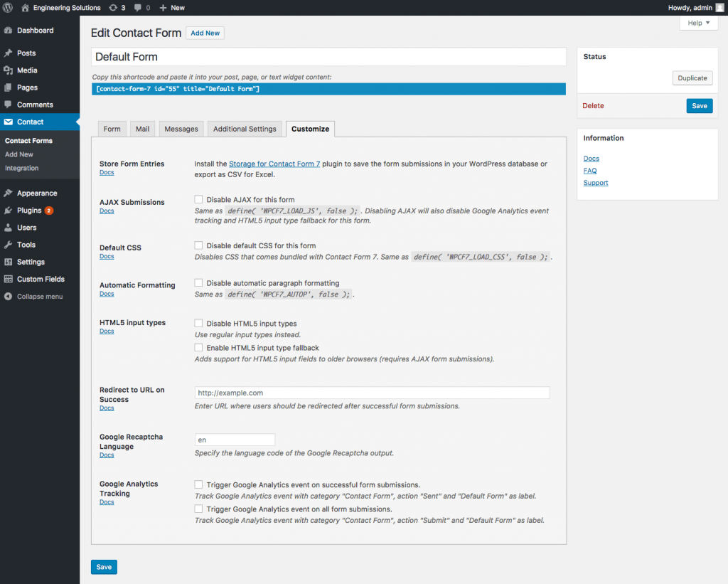
Task: Check Disable default CSS for this form
Action: coord(197,245)
